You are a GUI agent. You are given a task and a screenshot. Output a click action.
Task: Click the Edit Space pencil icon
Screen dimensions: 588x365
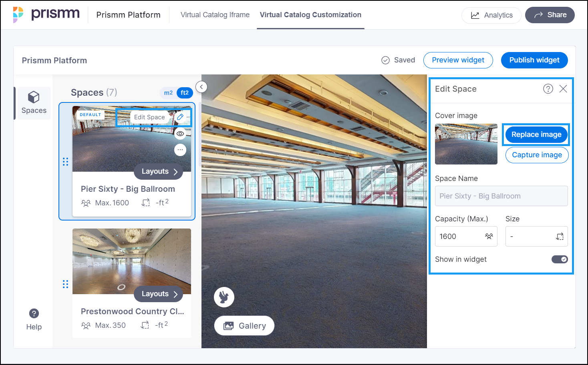click(x=181, y=117)
